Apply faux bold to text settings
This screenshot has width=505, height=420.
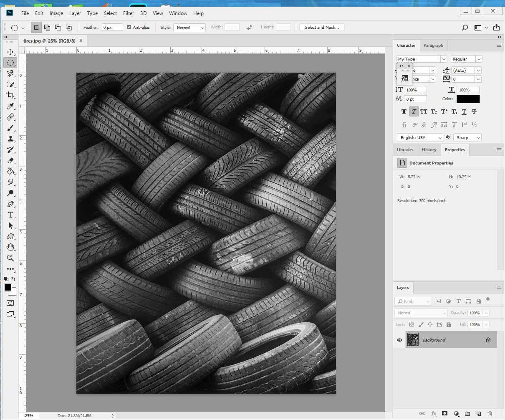click(x=404, y=111)
